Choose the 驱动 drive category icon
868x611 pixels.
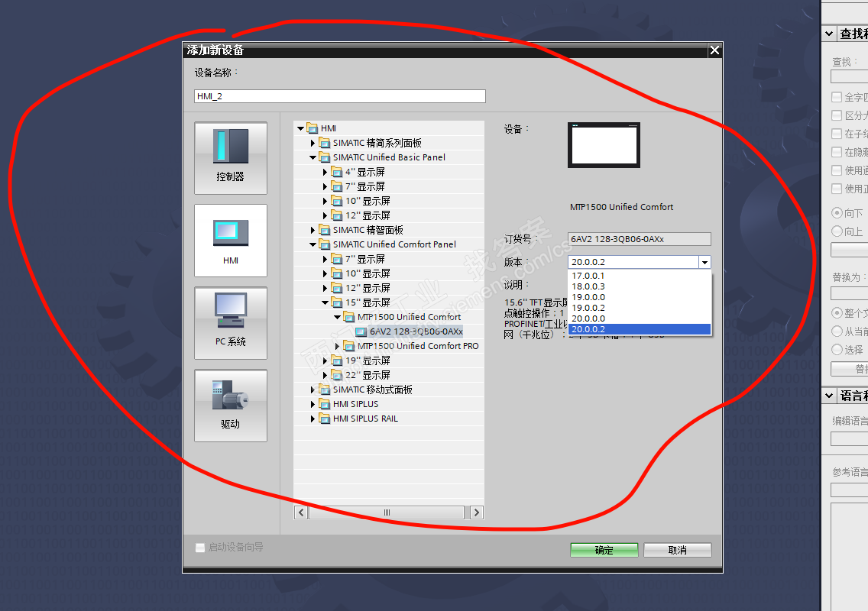pyautogui.click(x=230, y=406)
